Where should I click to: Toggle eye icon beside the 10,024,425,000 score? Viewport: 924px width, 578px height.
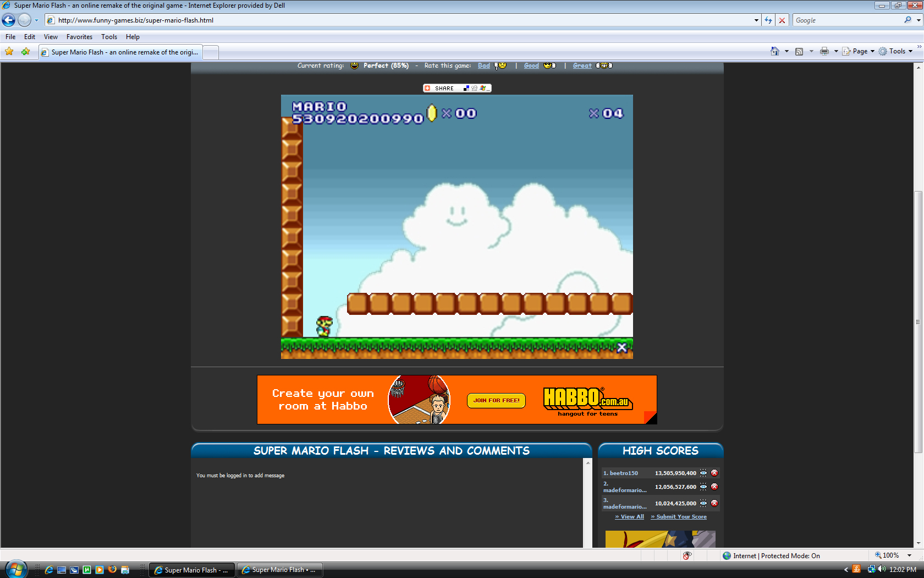pos(703,503)
